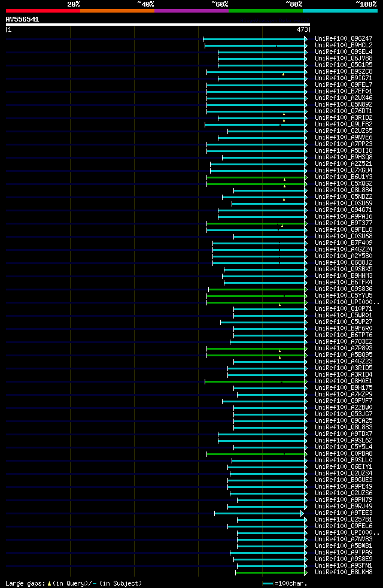383x588 pixels.
Task: Click the UniRef100_C5WP27 label
Action: (x=344, y=322)
